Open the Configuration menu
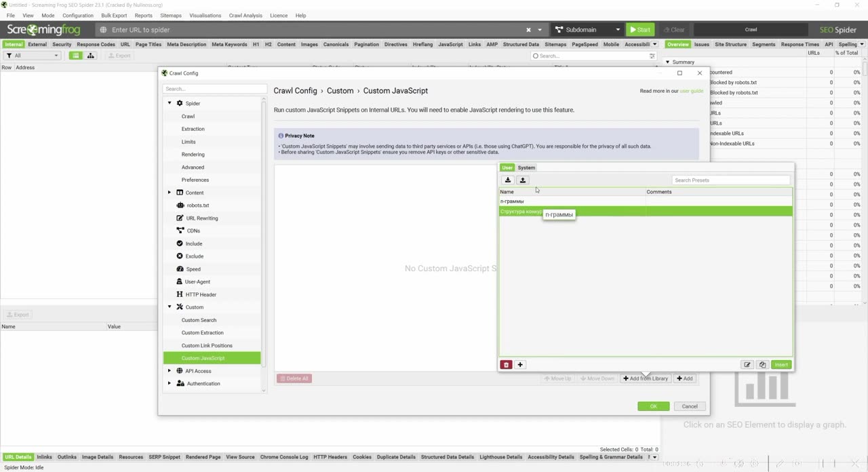This screenshot has height=472, width=868. pyautogui.click(x=78, y=16)
